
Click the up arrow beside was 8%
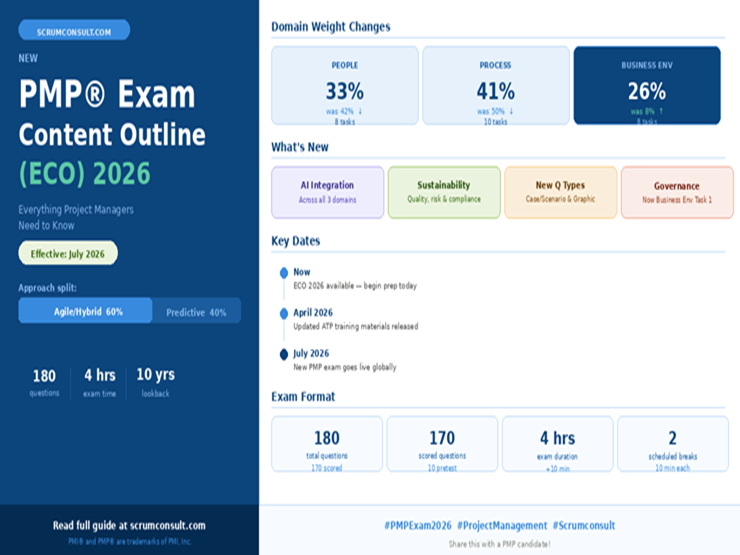coord(661,111)
